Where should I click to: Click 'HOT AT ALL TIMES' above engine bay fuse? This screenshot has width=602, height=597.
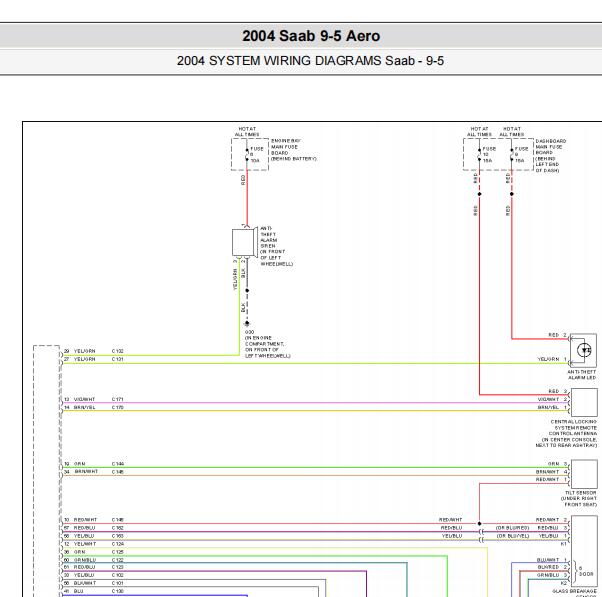[247, 132]
